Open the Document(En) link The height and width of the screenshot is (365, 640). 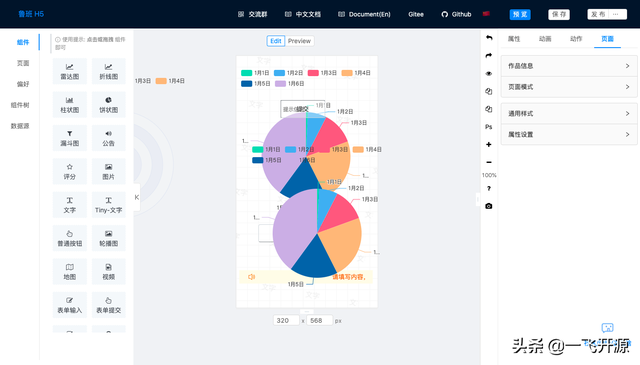[x=364, y=14]
